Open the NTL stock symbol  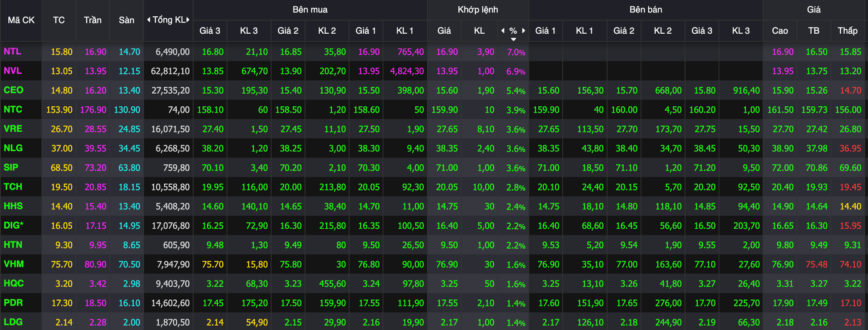tap(12, 52)
